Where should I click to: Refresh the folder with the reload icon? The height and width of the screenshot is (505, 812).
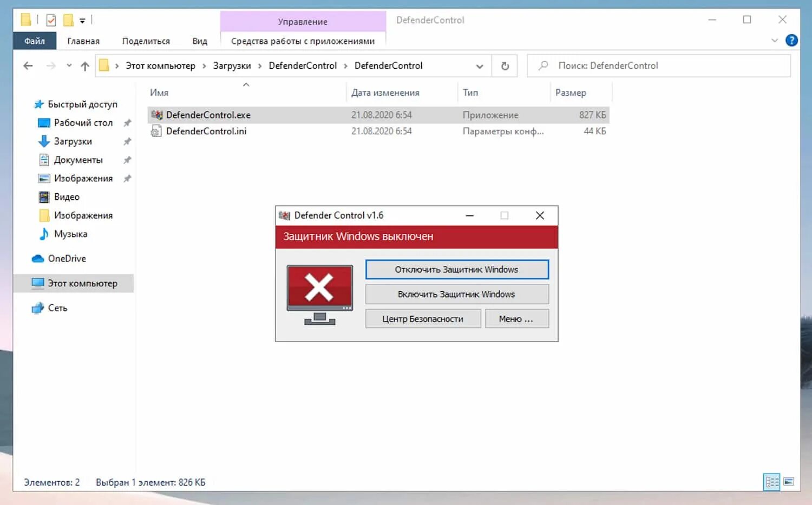(505, 66)
